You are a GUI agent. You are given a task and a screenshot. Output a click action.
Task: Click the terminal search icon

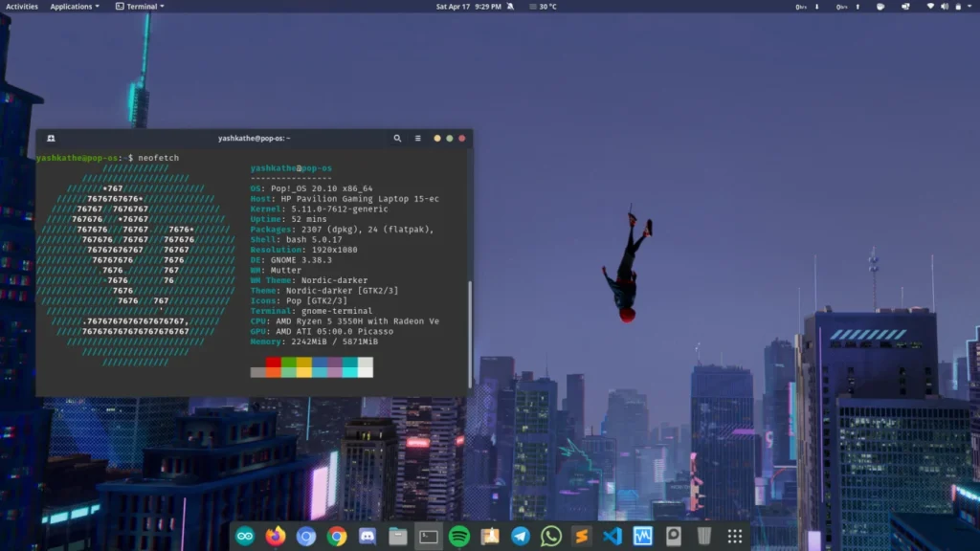[397, 138]
